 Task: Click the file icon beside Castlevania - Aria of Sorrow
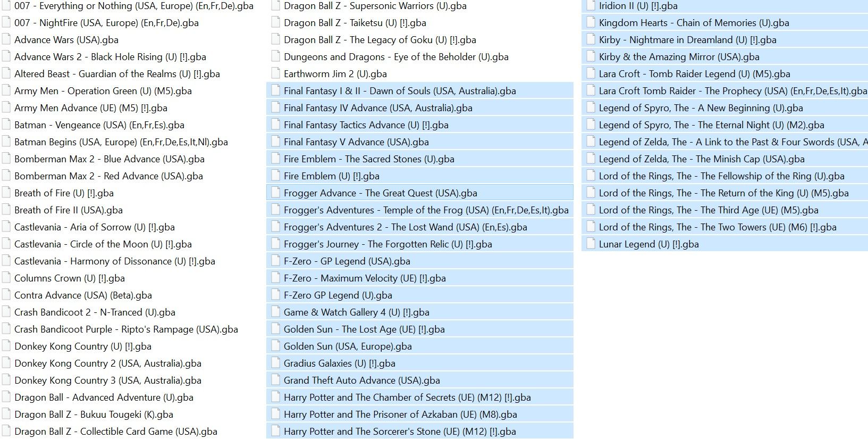(x=6, y=227)
